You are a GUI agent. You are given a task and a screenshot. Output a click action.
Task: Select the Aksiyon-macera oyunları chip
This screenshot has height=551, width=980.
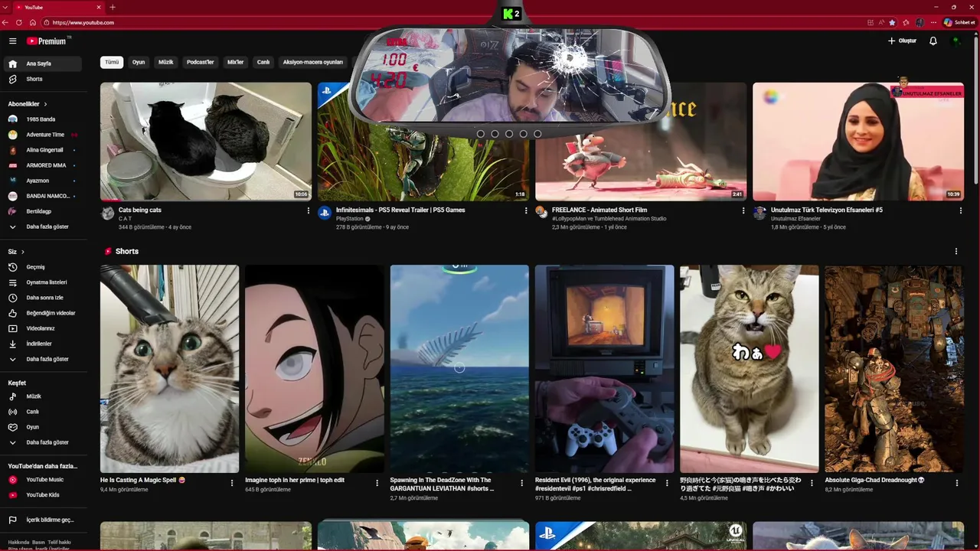tap(313, 62)
